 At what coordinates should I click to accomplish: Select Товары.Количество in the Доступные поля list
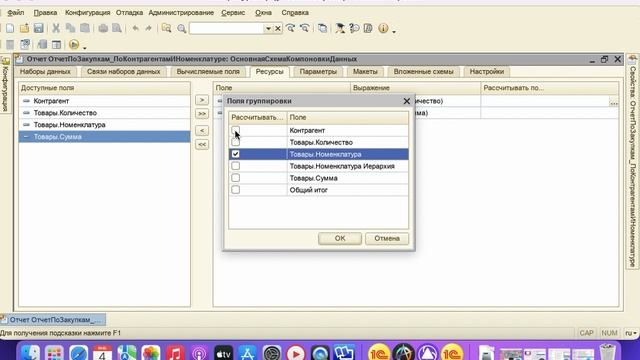104,113
